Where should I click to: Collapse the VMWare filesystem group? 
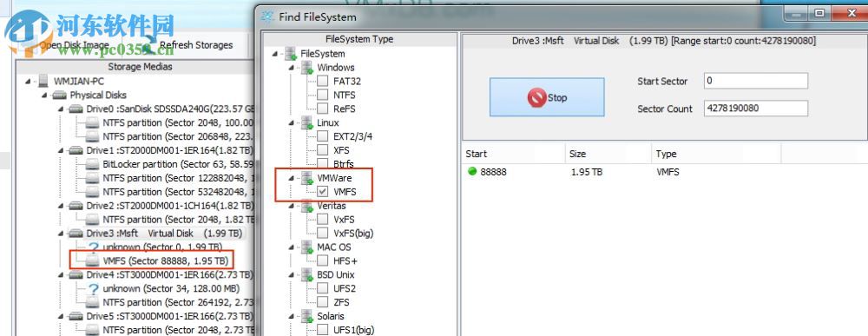coord(292,178)
